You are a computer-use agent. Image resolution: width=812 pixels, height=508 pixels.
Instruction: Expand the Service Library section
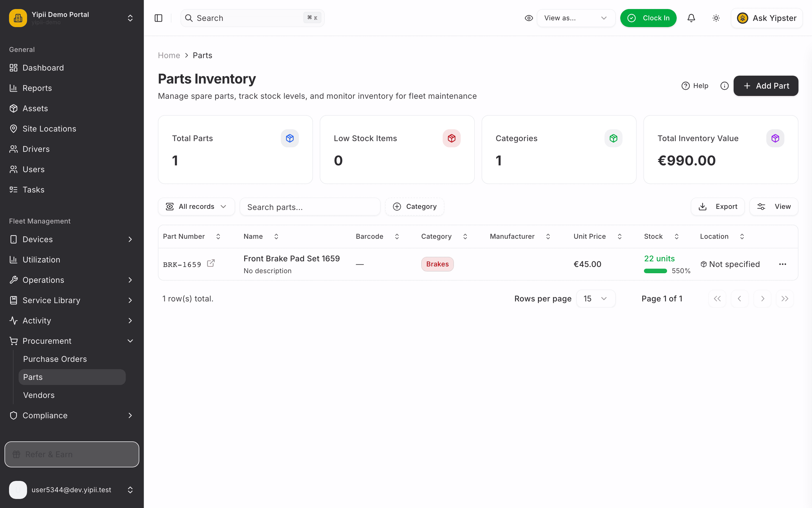point(72,300)
